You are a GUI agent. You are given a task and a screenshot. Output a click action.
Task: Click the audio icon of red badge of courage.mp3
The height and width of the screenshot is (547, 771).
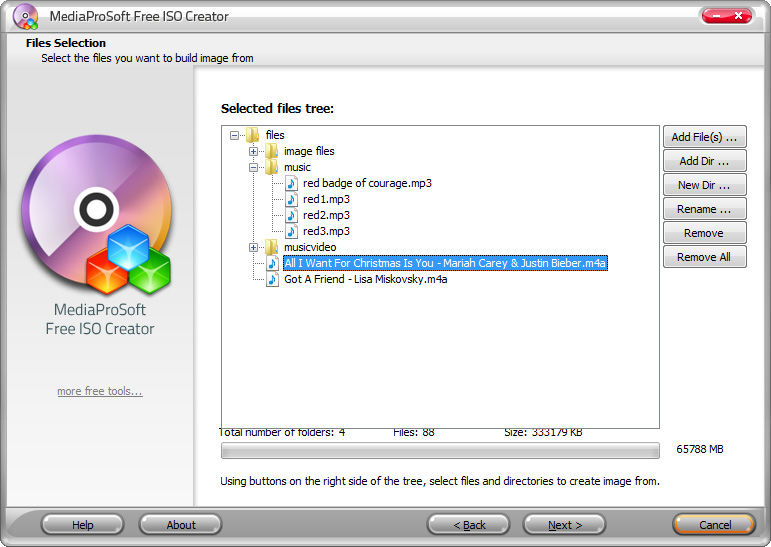pos(291,183)
